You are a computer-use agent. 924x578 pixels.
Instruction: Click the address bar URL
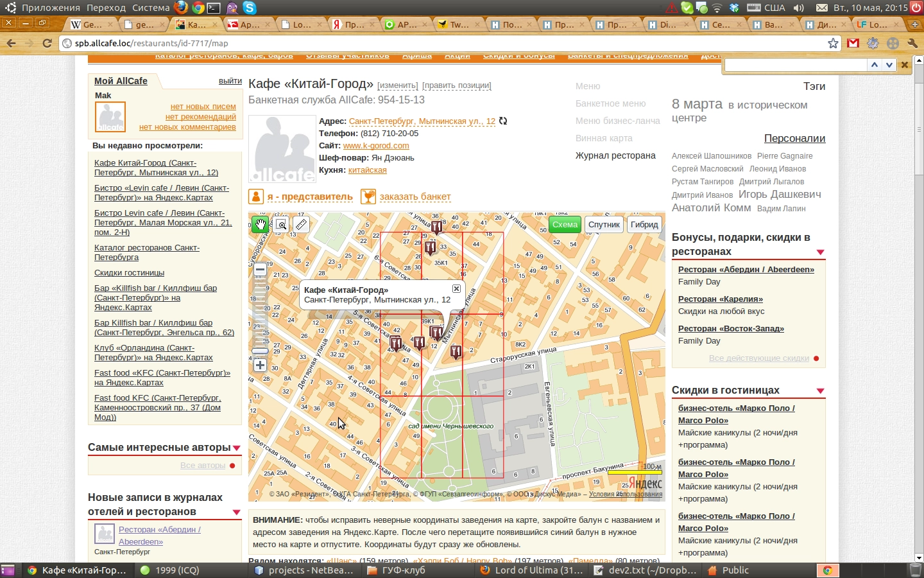[151, 43]
